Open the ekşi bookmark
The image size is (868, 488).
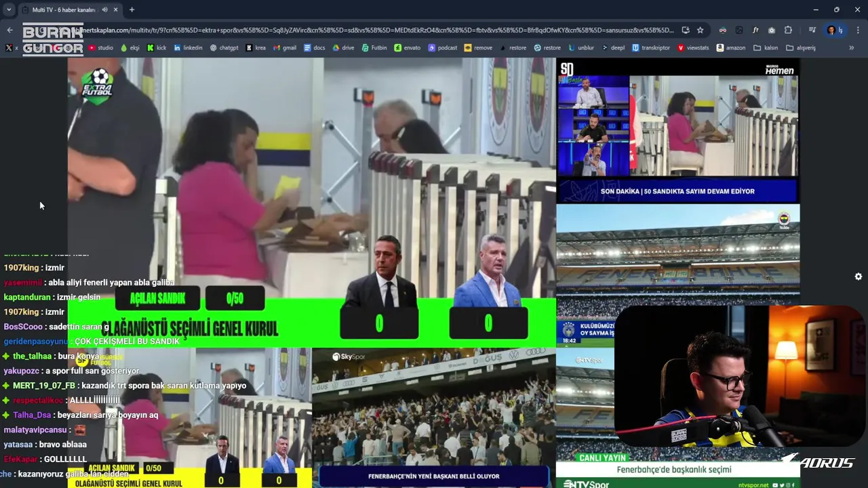[x=130, y=48]
